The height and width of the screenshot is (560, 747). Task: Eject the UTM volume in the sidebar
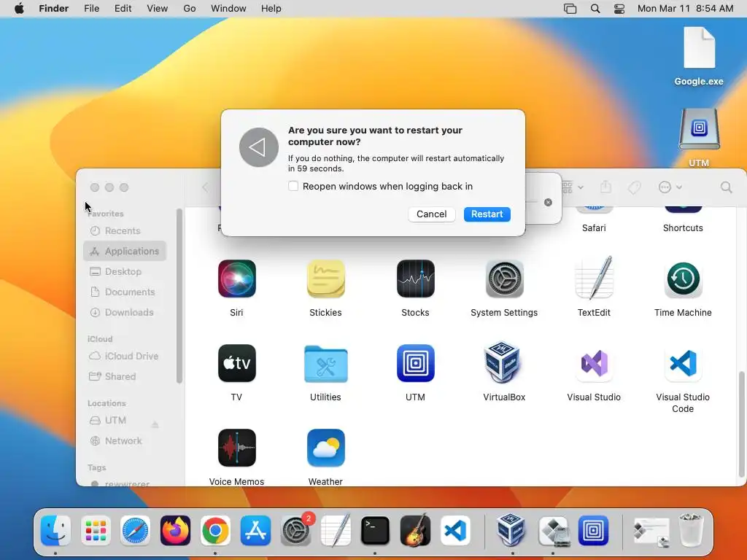pyautogui.click(x=155, y=424)
